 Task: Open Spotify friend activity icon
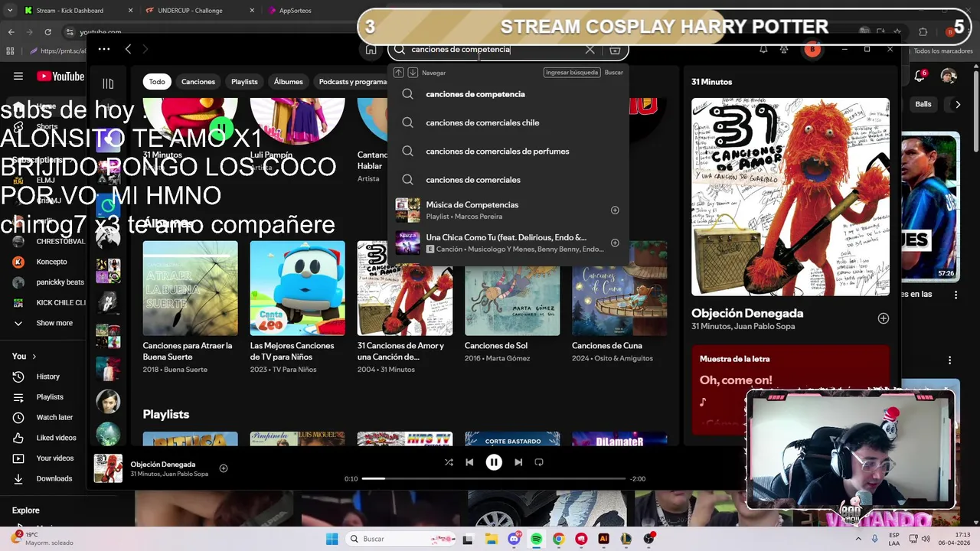pyautogui.click(x=784, y=49)
